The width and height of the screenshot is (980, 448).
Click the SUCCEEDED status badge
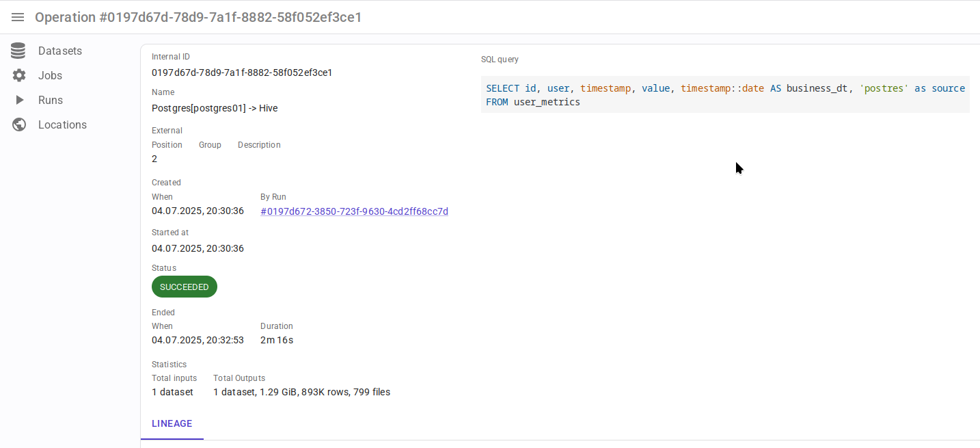tap(185, 287)
